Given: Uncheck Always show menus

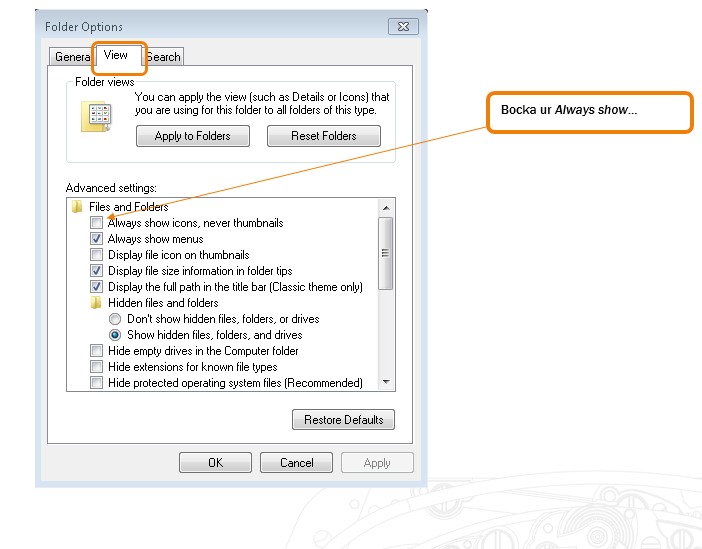Looking at the screenshot, I should click(x=97, y=239).
